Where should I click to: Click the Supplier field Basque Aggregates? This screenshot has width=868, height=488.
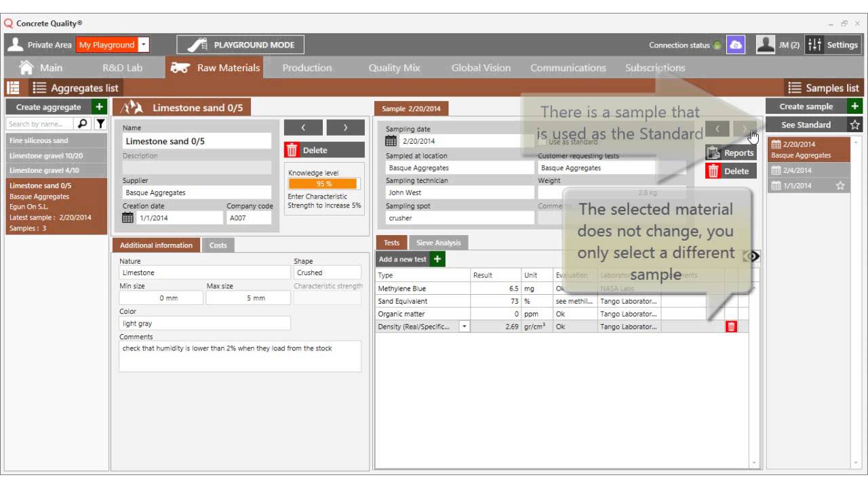[x=197, y=192]
